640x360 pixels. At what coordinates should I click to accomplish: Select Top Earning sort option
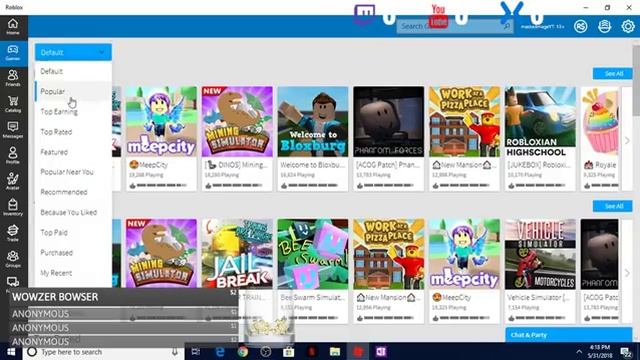point(73,111)
